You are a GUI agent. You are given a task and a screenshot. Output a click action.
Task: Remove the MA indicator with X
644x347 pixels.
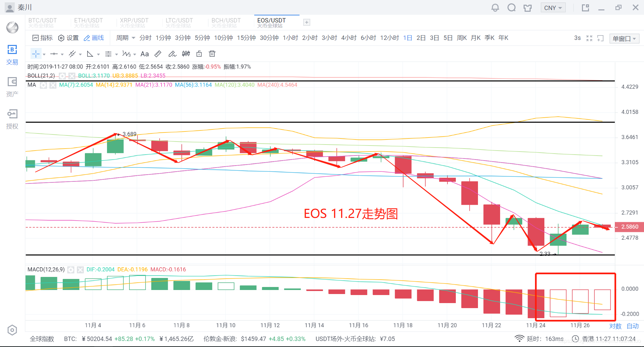pos(53,85)
